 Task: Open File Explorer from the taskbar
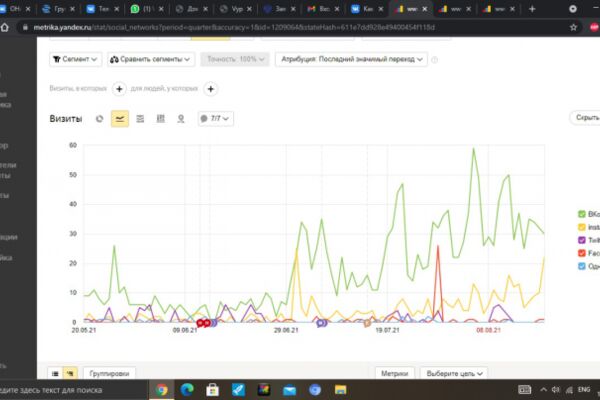[340, 390]
